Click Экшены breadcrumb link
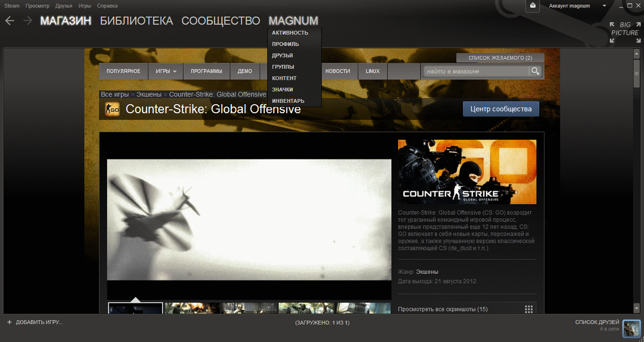 [149, 94]
